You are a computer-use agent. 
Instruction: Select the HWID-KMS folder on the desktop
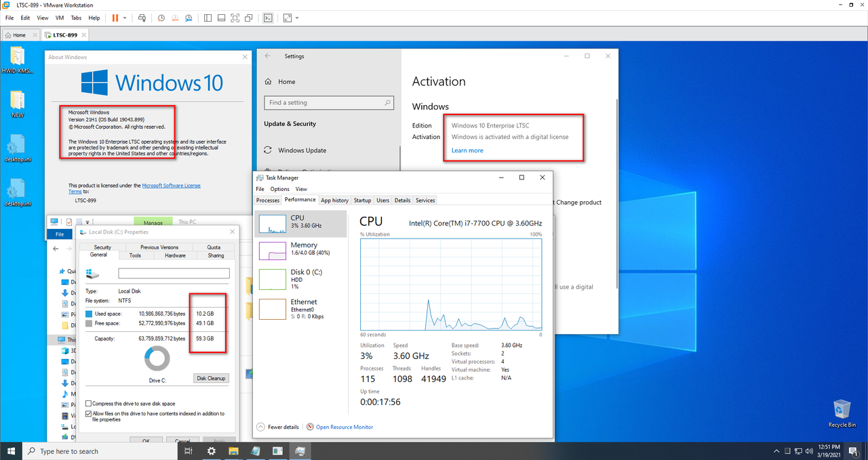17,60
